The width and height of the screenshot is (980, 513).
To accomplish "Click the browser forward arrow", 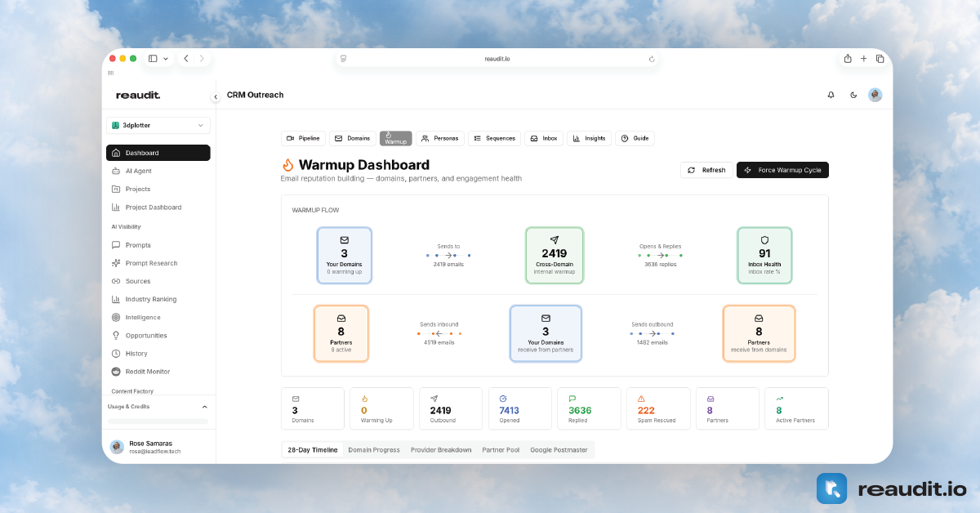I will click(x=202, y=59).
